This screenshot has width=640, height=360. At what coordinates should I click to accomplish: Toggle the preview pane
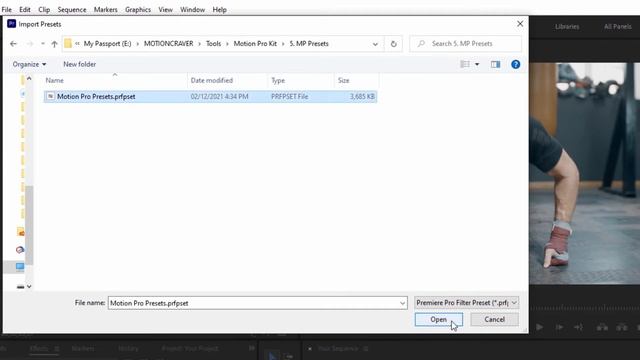[x=496, y=64]
